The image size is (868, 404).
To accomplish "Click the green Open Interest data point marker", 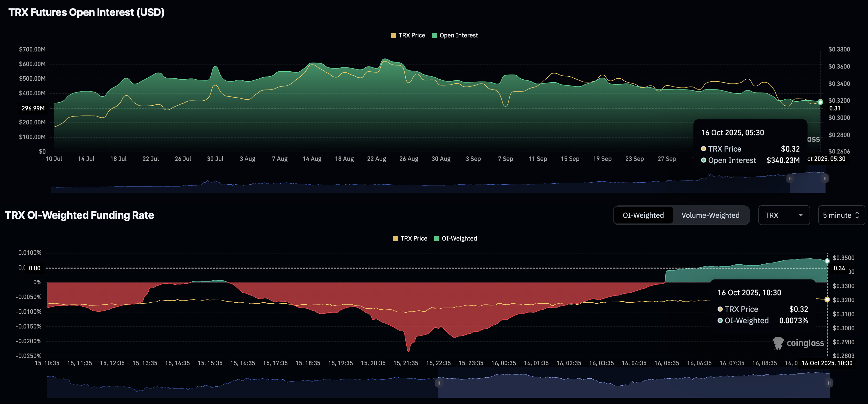I will point(820,102).
